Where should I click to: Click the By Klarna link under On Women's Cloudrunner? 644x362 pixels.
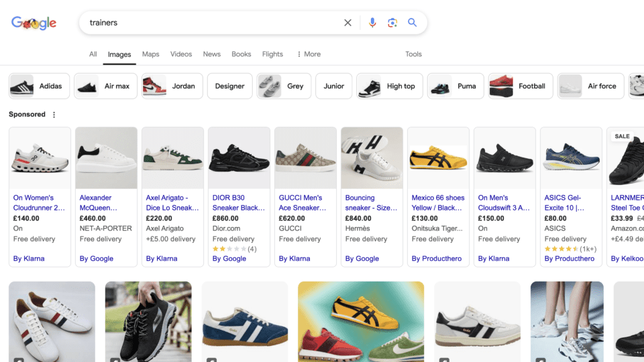[x=29, y=259]
